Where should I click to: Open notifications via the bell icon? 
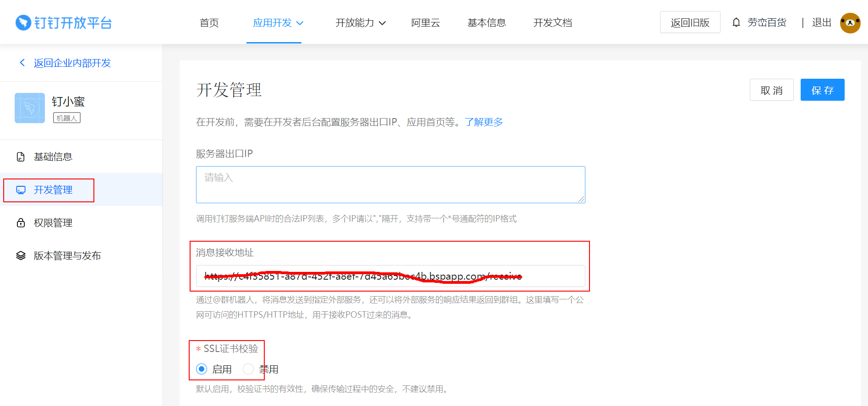pyautogui.click(x=736, y=22)
